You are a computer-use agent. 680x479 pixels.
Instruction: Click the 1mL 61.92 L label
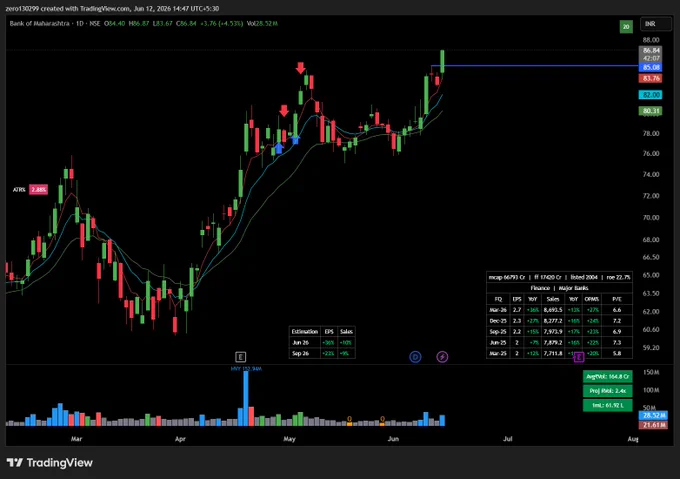pyautogui.click(x=607, y=405)
